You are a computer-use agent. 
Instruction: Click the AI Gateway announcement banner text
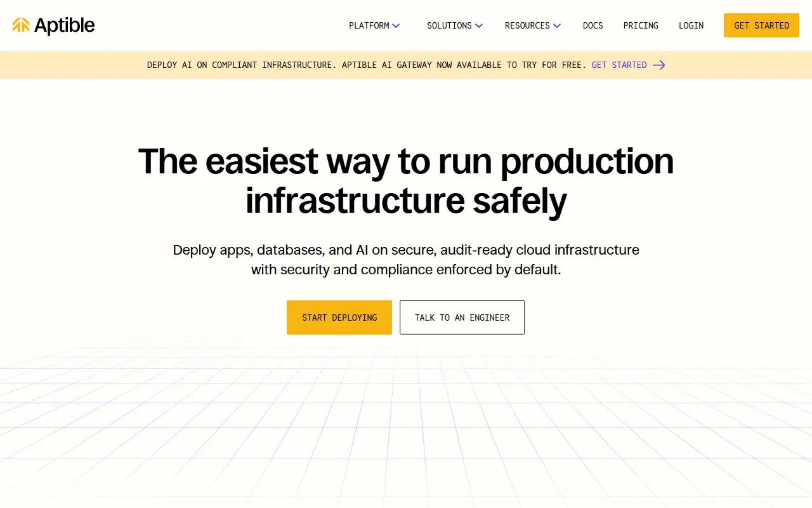click(367, 65)
